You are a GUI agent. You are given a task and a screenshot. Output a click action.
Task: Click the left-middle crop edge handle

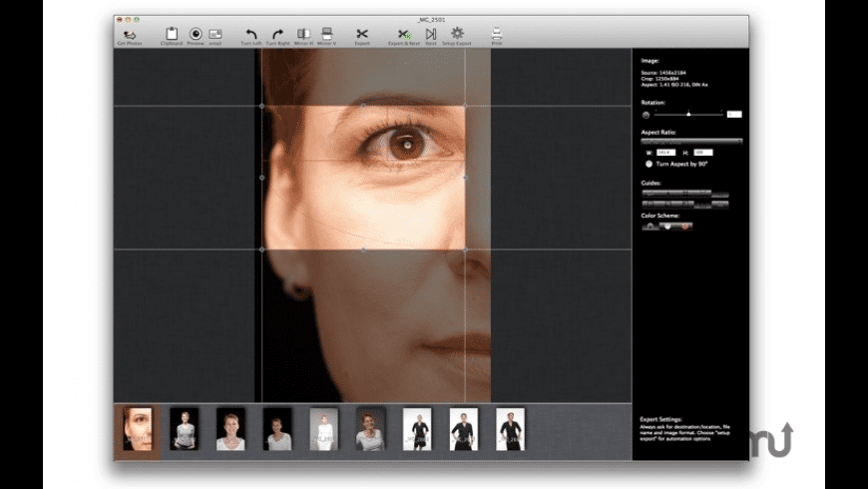(x=261, y=178)
